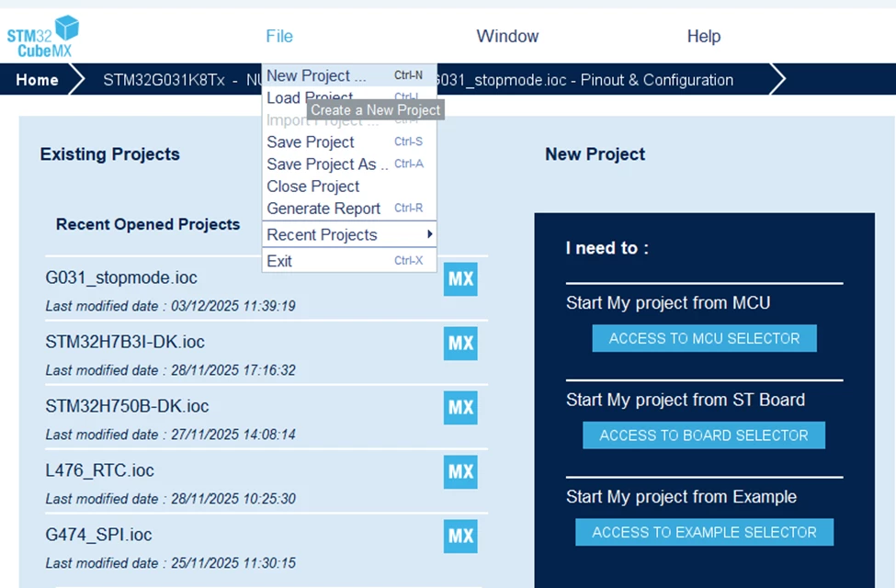Screen dimensions: 896x588
Task: Expand the Recent Projects submenu
Action: pos(349,235)
